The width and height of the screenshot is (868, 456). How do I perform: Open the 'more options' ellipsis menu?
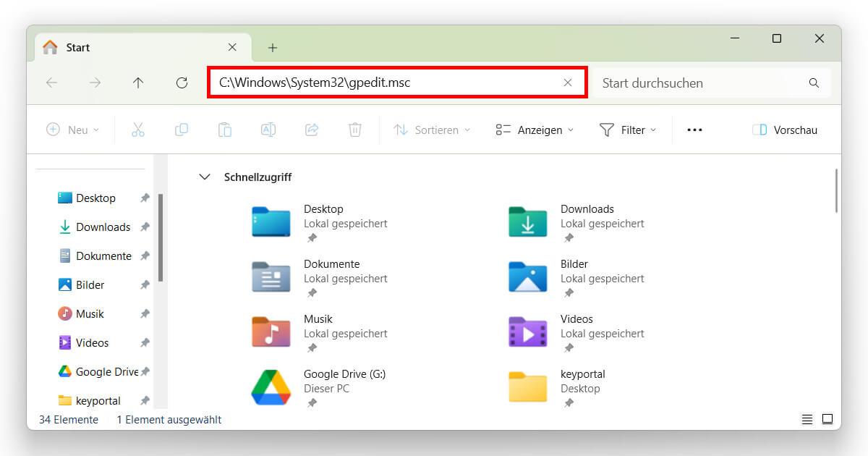pyautogui.click(x=694, y=130)
